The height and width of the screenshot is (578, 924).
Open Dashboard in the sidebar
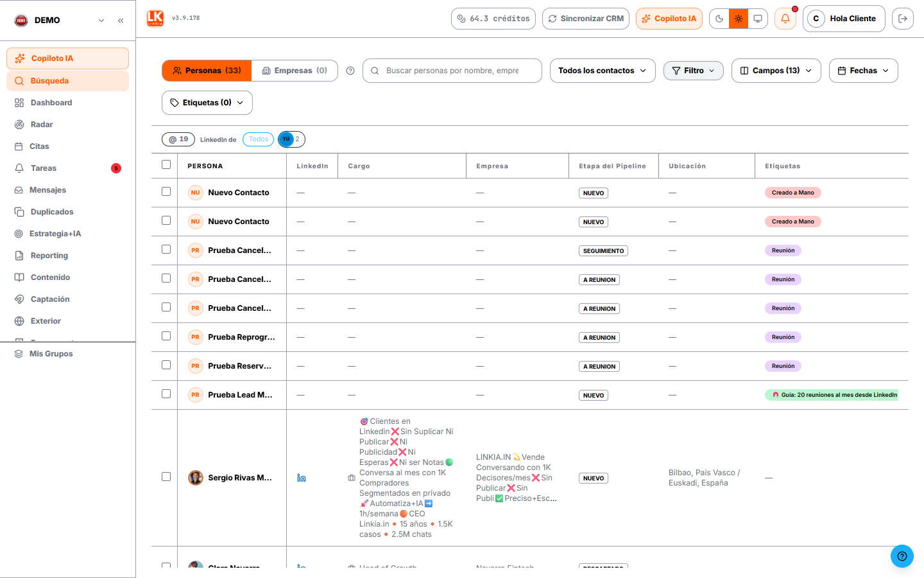point(67,103)
